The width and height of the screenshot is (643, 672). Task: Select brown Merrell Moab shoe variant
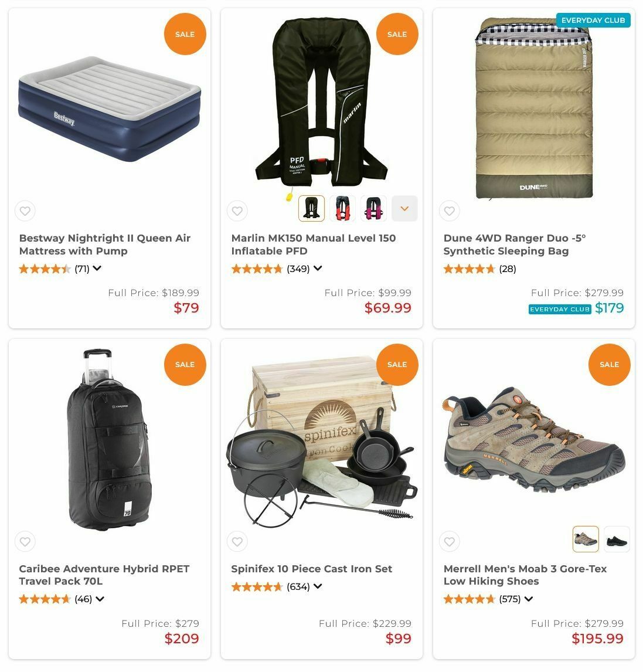[586, 539]
